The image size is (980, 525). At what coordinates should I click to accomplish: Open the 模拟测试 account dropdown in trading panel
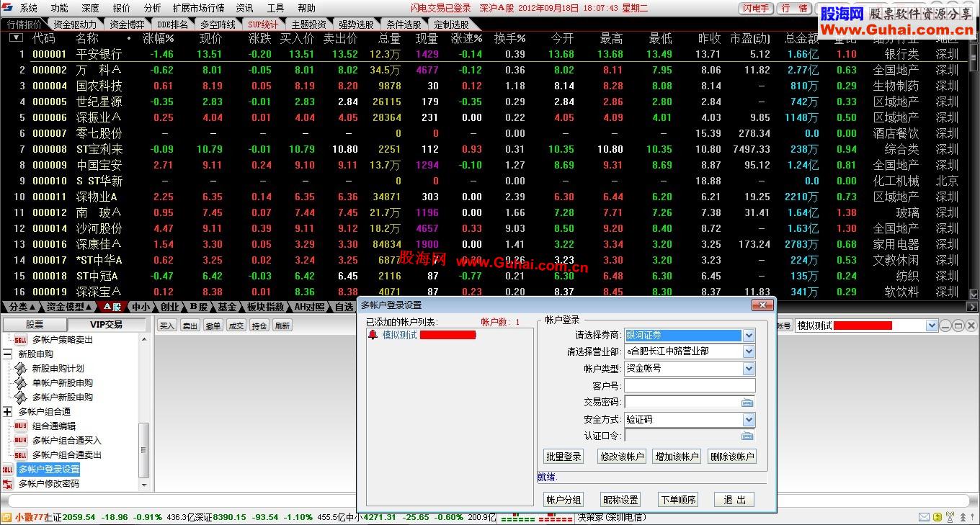point(932,326)
